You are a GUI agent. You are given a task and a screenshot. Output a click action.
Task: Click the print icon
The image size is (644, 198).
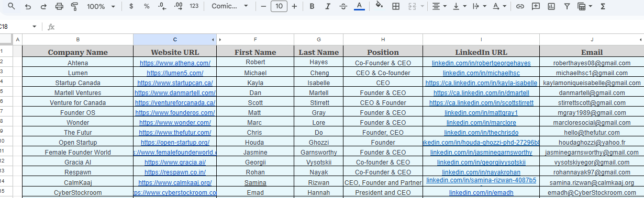pos(59,6)
